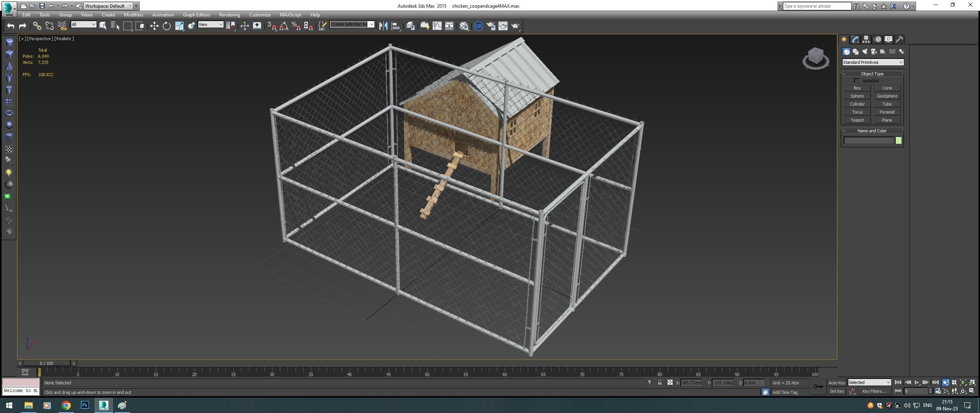Viewport: 980px width, 413px height.
Task: Click the Cylinder object button
Action: click(857, 104)
